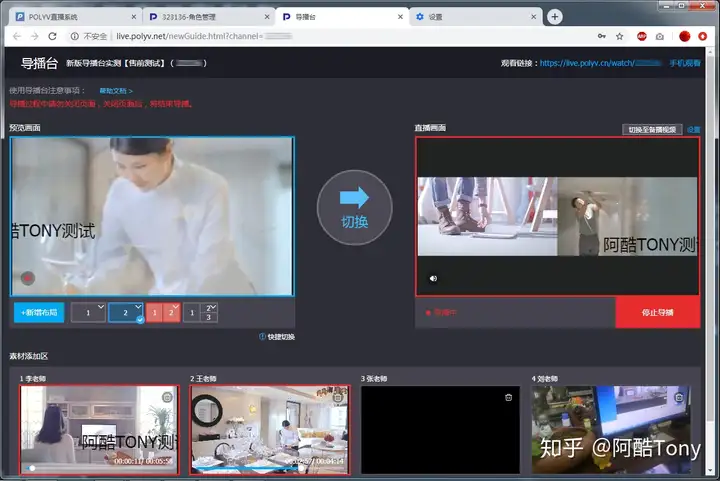
Task: Click the 手机观看 mobile viewing link
Action: [x=685, y=63]
